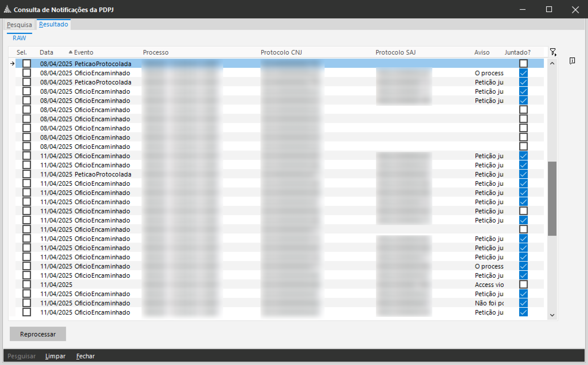Select the O process cell in 08/04/2025 row
Screen dimensions: 588x365
click(489, 73)
